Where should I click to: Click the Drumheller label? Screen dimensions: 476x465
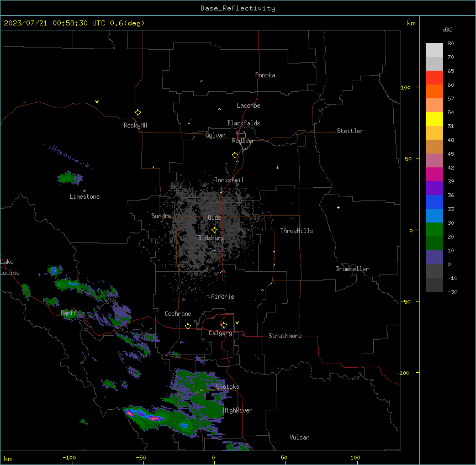tap(352, 269)
